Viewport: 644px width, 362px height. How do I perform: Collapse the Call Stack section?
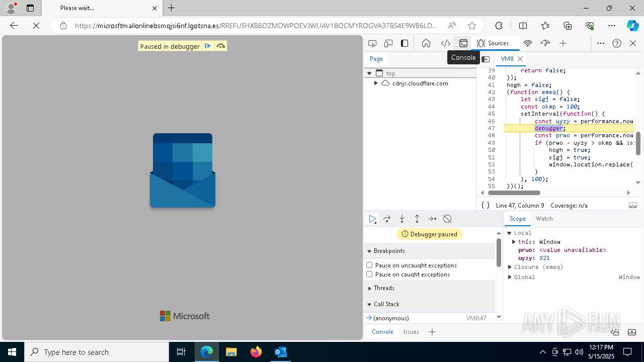coord(430,304)
